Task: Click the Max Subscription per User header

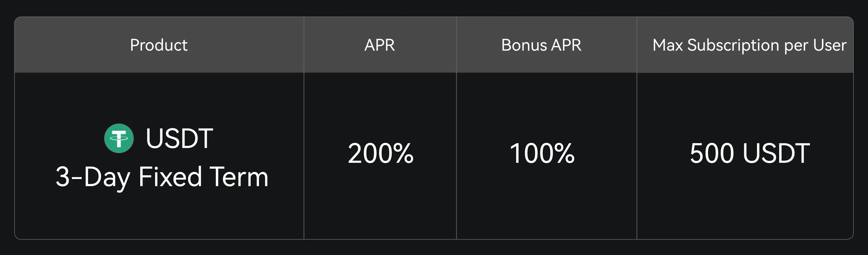Action: coord(749,45)
